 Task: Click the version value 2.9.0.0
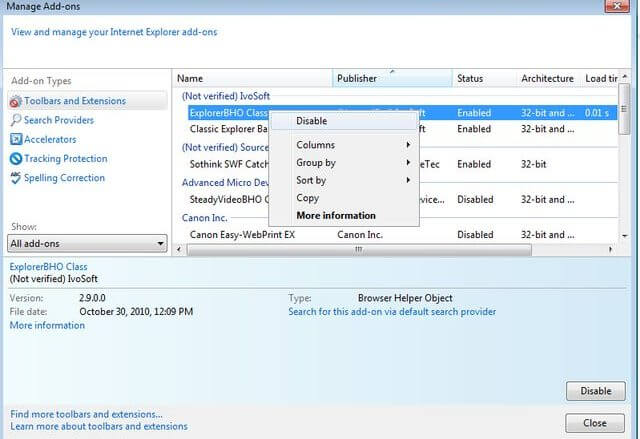92,298
